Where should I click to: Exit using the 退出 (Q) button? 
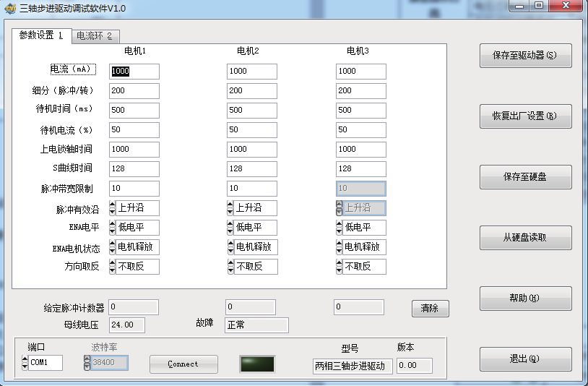coord(525,359)
